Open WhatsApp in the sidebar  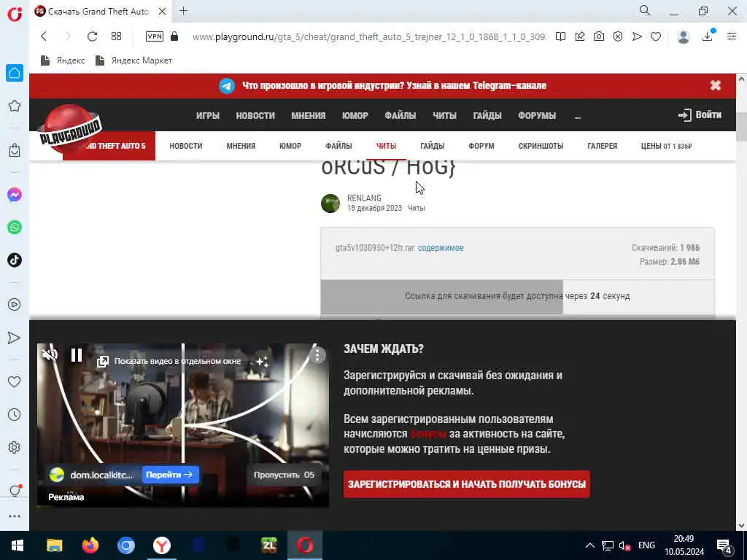15,227
